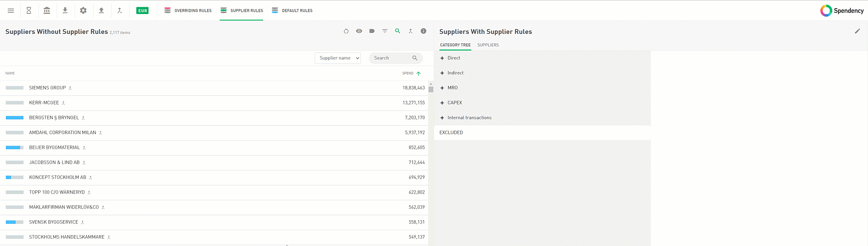Toggle the green search icon
Image resolution: width=868 pixels, height=246 pixels.
[397, 31]
